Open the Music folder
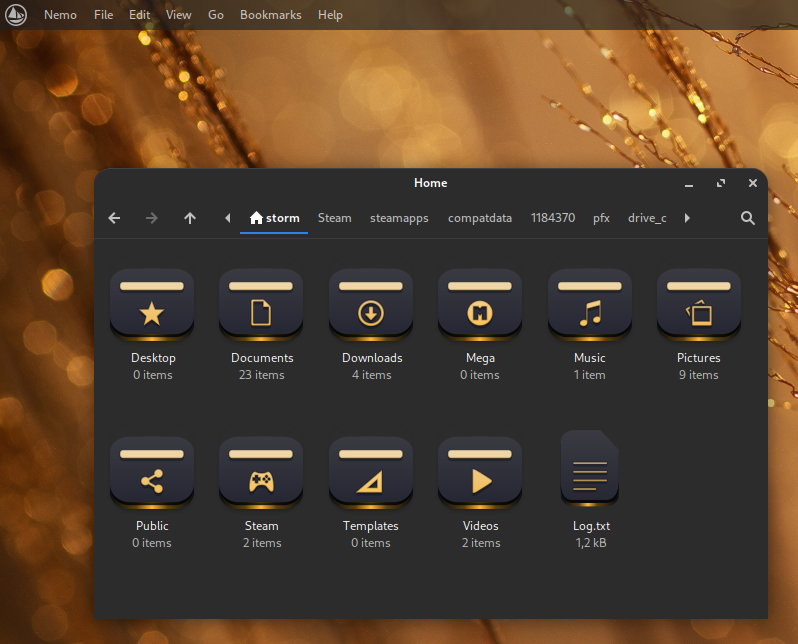 click(590, 305)
